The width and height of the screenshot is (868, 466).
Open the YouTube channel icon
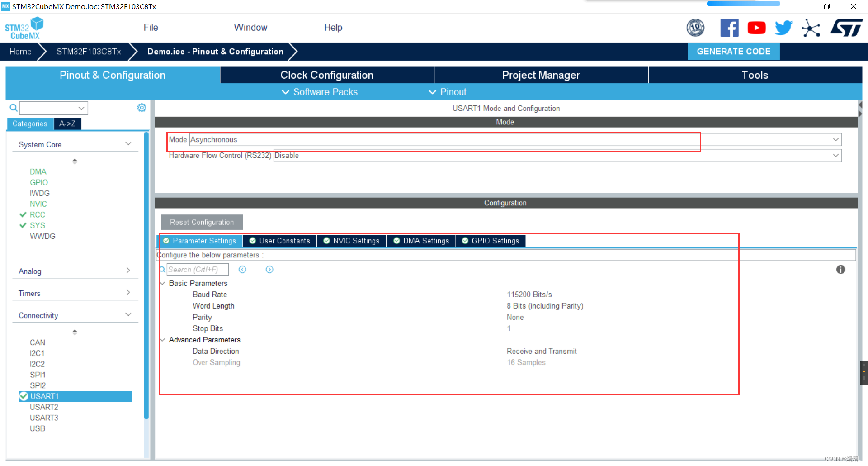click(x=756, y=28)
